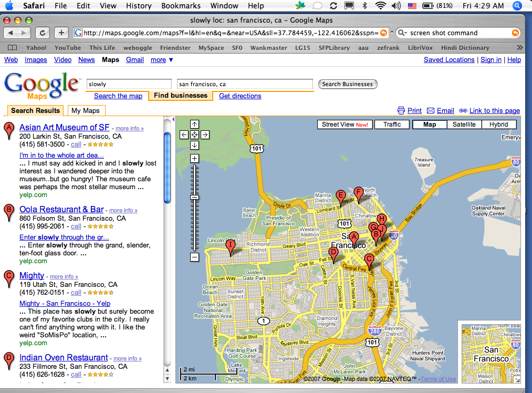Switch map to Satellite view

click(464, 125)
